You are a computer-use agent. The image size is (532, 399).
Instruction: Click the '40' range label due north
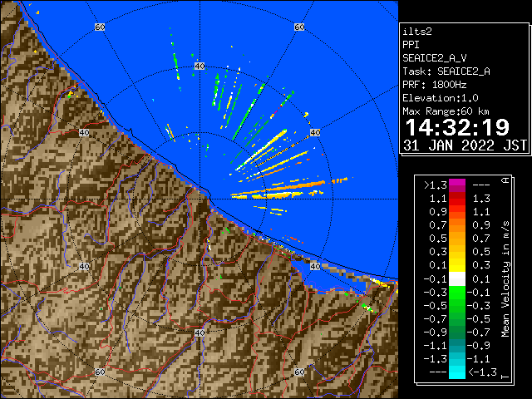pos(199,66)
